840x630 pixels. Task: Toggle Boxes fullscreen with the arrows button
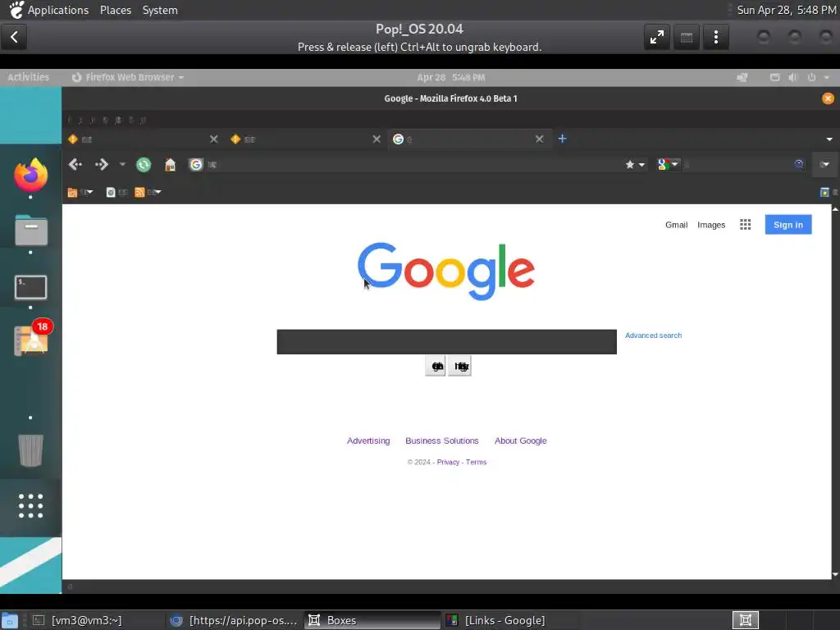click(657, 37)
